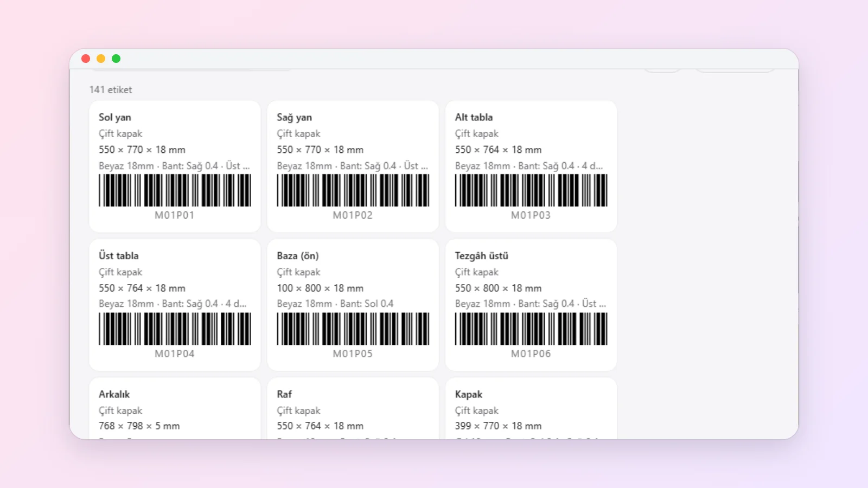Screen dimensions: 868x488
Task: Select the Üst tabla label heading
Action: click(118, 255)
